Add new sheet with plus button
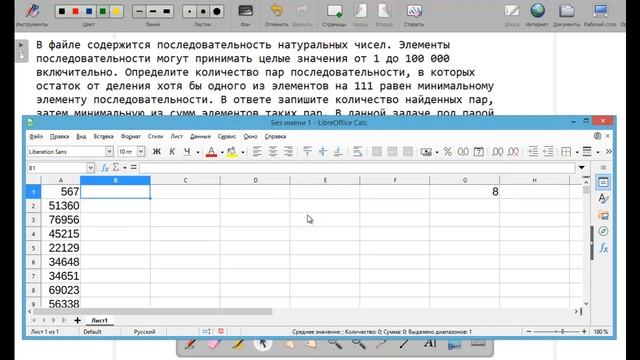Viewport: 640px width, 360px height. (x=78, y=320)
